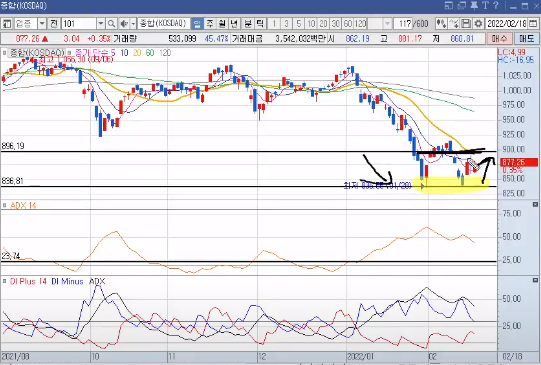Image resolution: width=541 pixels, height=365 pixels.
Task: Select the daily (일) chart period toggle
Action: click(x=197, y=23)
